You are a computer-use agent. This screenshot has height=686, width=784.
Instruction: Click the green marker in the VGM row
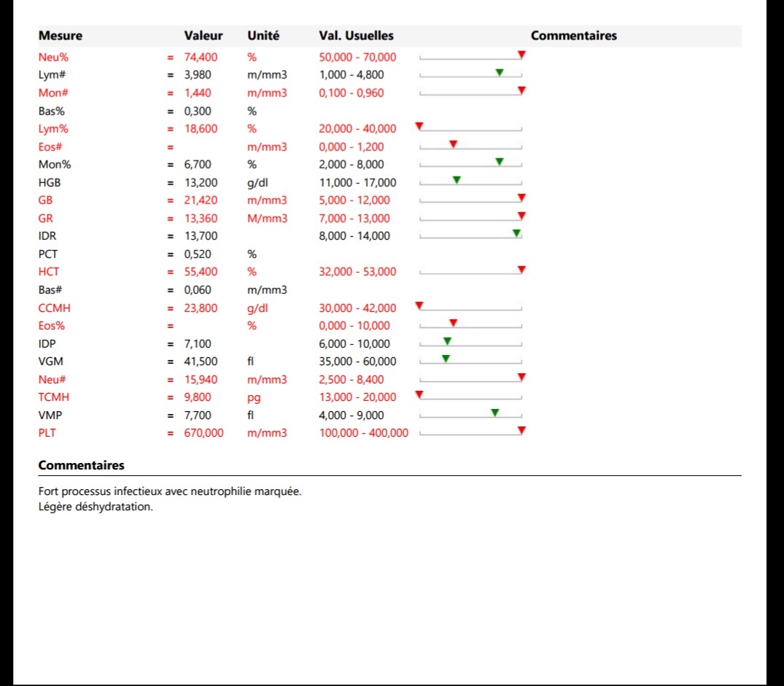click(x=446, y=359)
